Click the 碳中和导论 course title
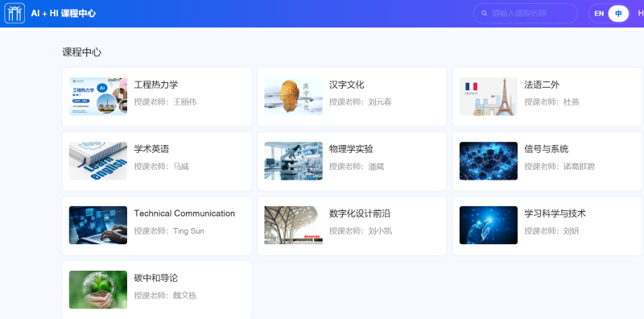Viewport: 644px width, 319px height. click(x=156, y=278)
